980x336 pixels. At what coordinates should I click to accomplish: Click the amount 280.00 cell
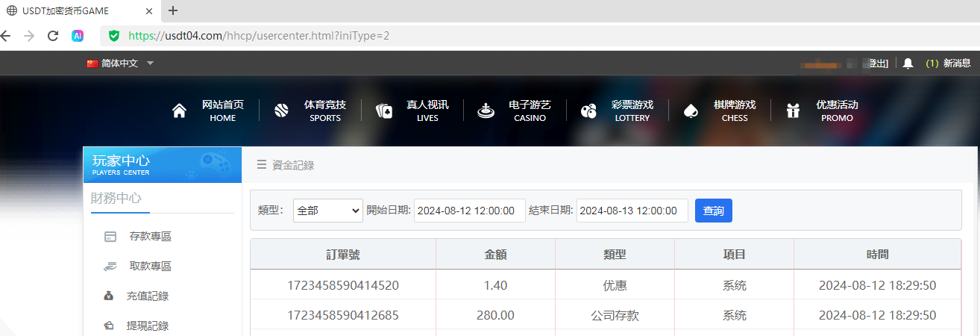click(x=496, y=315)
